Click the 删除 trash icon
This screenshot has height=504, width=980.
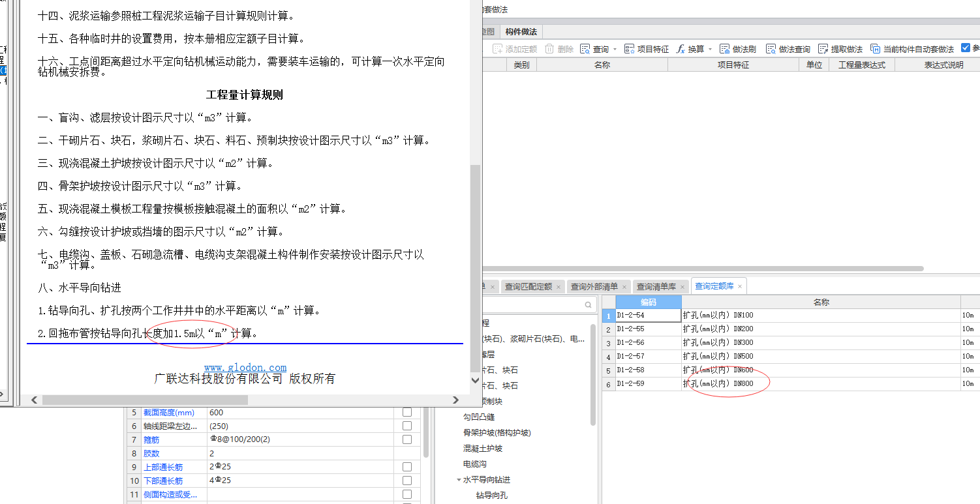tap(549, 49)
